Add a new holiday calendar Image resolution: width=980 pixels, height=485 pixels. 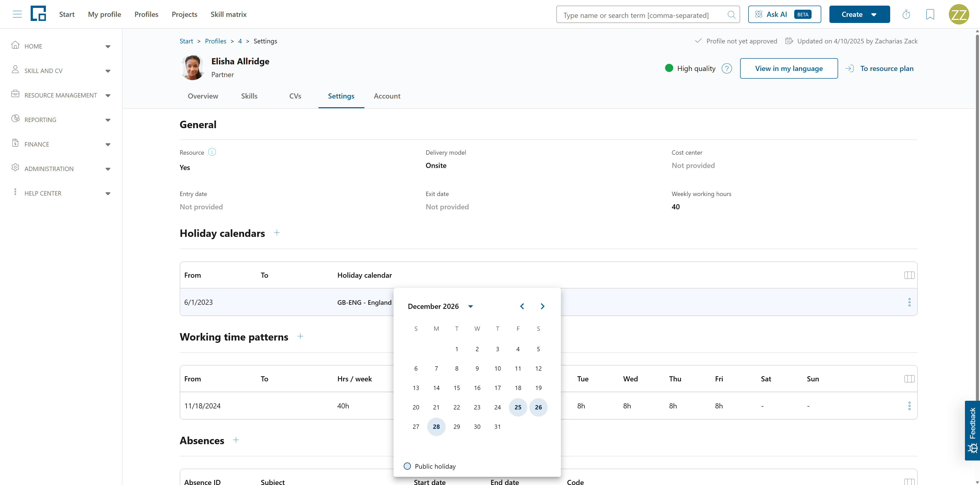click(x=277, y=233)
